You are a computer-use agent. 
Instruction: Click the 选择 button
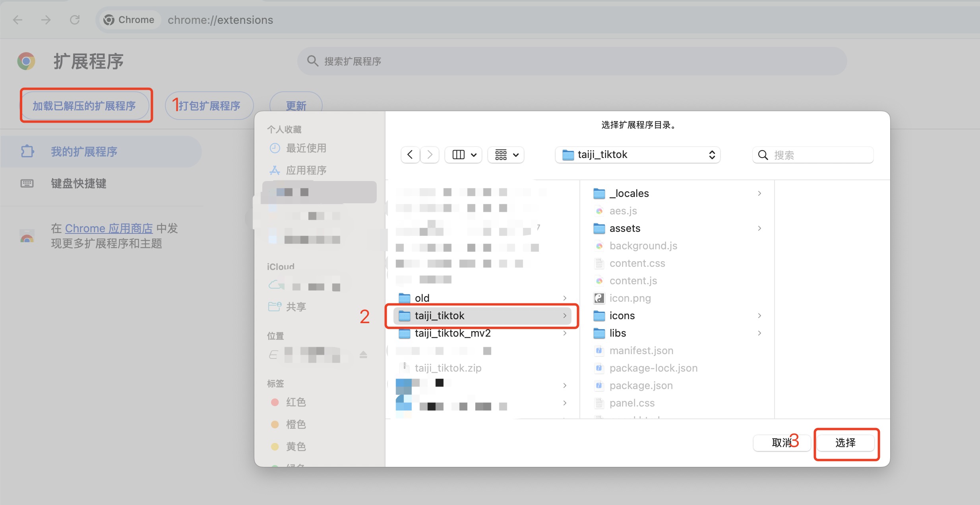[845, 443]
